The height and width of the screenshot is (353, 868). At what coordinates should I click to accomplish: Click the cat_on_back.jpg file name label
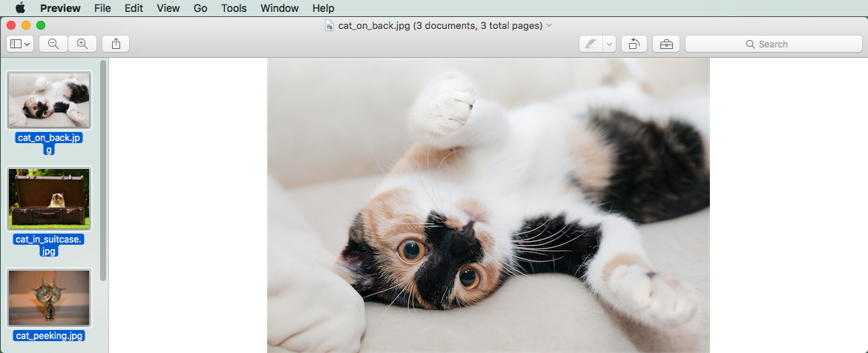pos(49,143)
